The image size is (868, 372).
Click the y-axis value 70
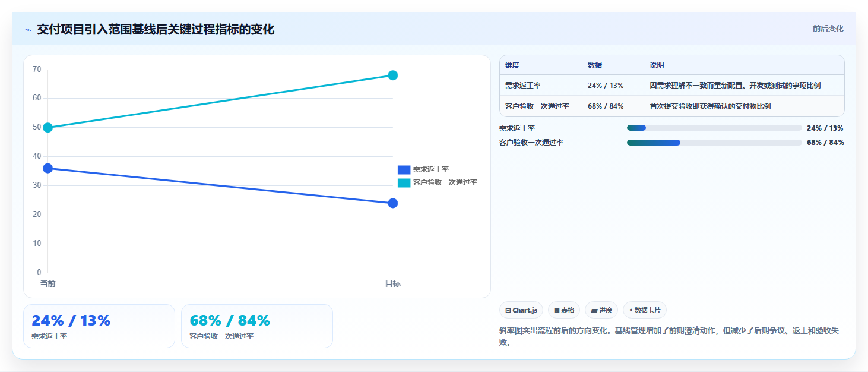click(x=37, y=70)
